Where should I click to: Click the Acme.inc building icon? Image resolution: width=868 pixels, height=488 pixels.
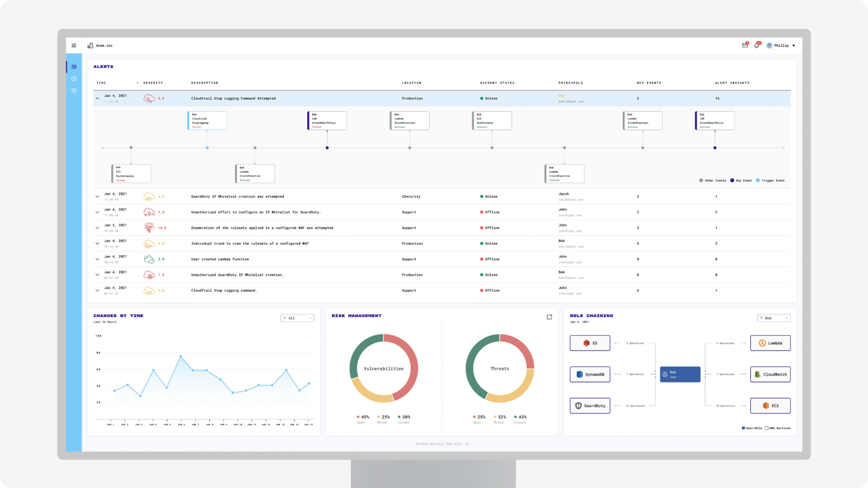click(x=90, y=46)
